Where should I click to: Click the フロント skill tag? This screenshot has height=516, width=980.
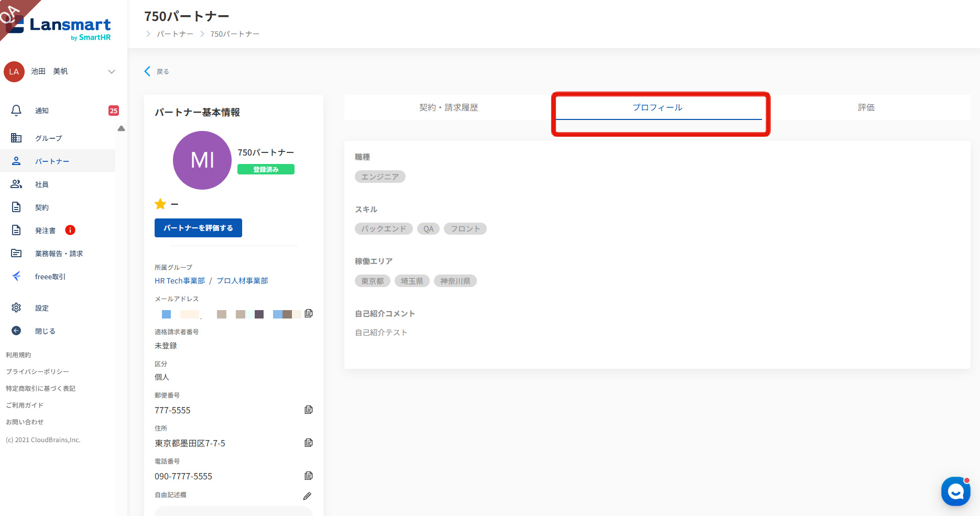tap(465, 228)
